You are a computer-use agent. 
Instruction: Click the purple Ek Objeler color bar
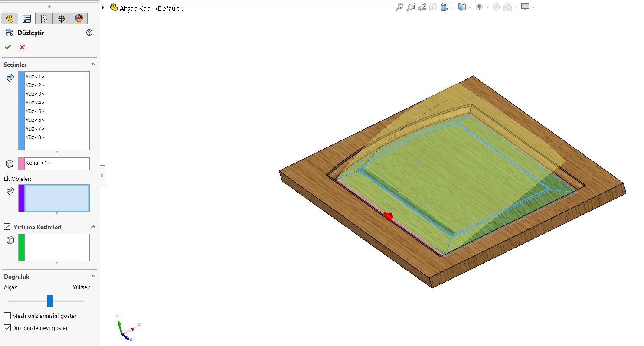[21, 198]
